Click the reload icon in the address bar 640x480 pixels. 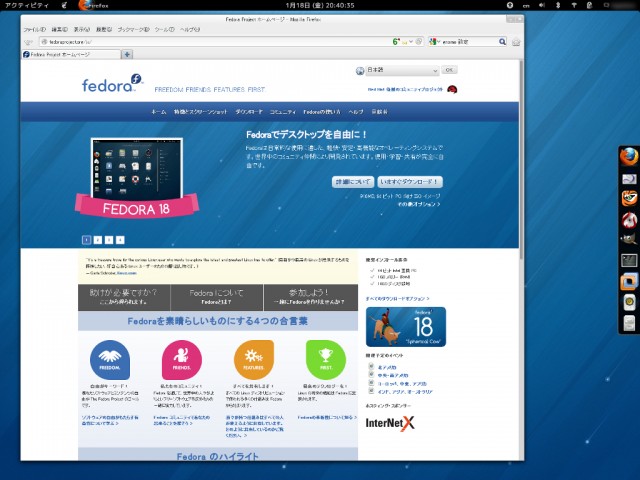click(419, 42)
